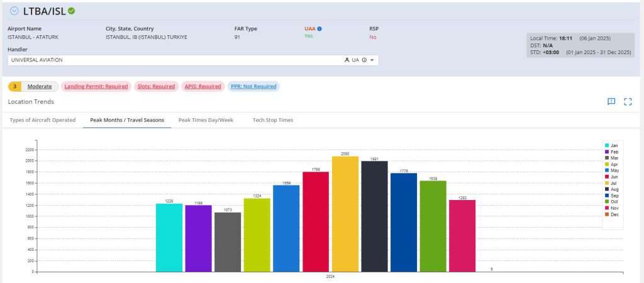Open the Handler dropdown arrow
Screen dimensions: 644x283
click(372, 60)
